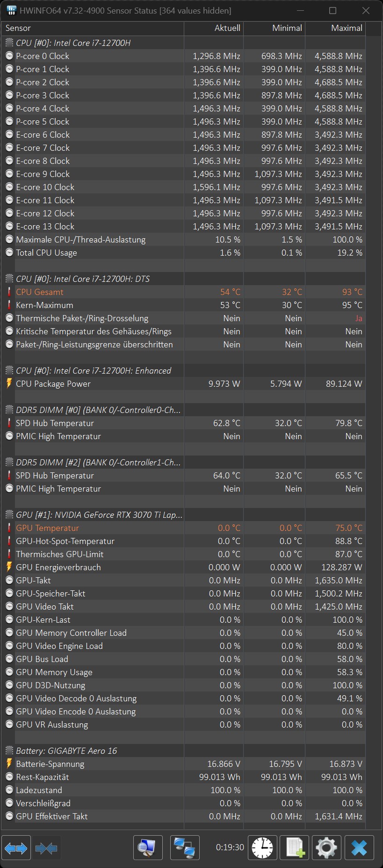Image resolution: width=383 pixels, height=868 pixels.
Task: Click the Sensor column header
Action: 93,28
